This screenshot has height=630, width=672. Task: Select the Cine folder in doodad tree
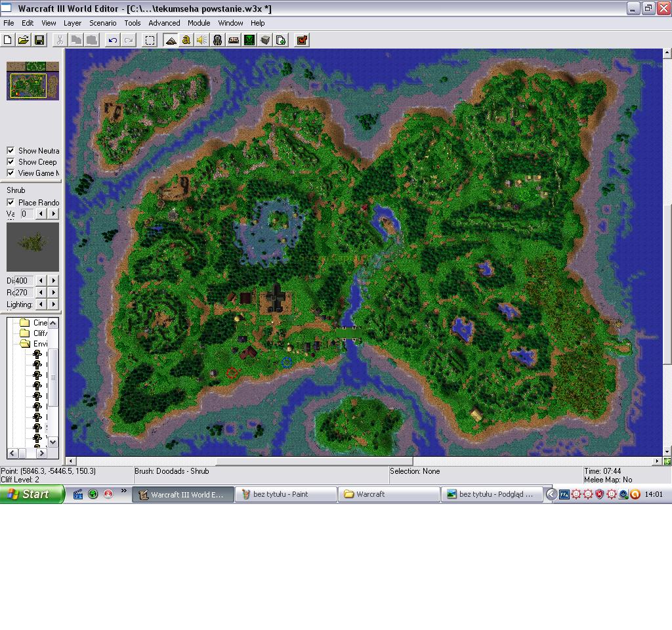[x=35, y=322]
